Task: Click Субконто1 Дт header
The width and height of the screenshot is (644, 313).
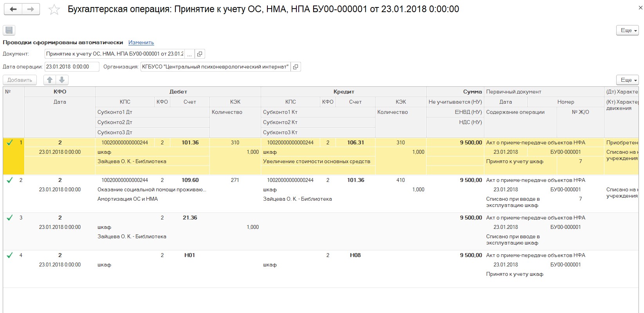Action: [x=152, y=112]
